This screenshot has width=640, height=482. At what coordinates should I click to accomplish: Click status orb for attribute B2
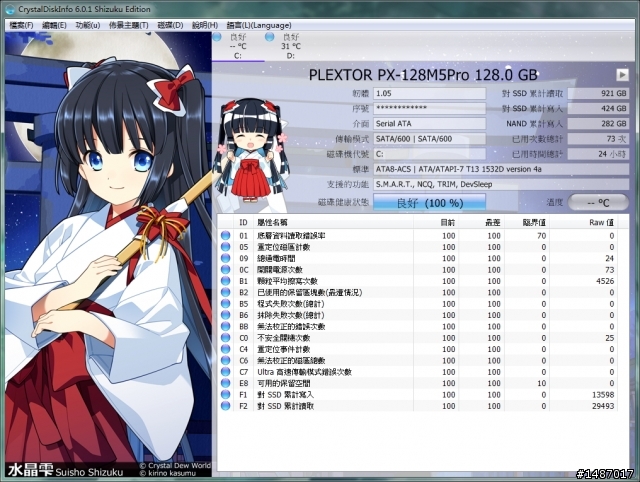225,292
